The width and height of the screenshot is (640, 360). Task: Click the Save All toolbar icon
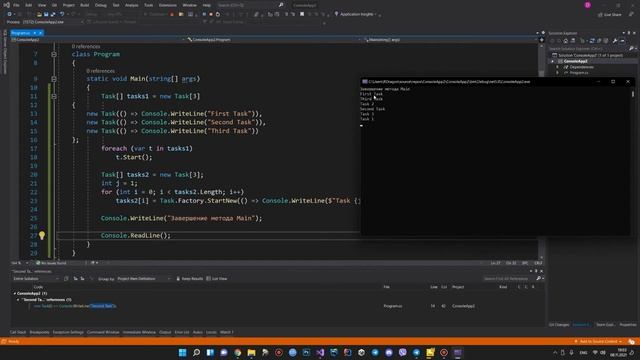[x=53, y=14]
